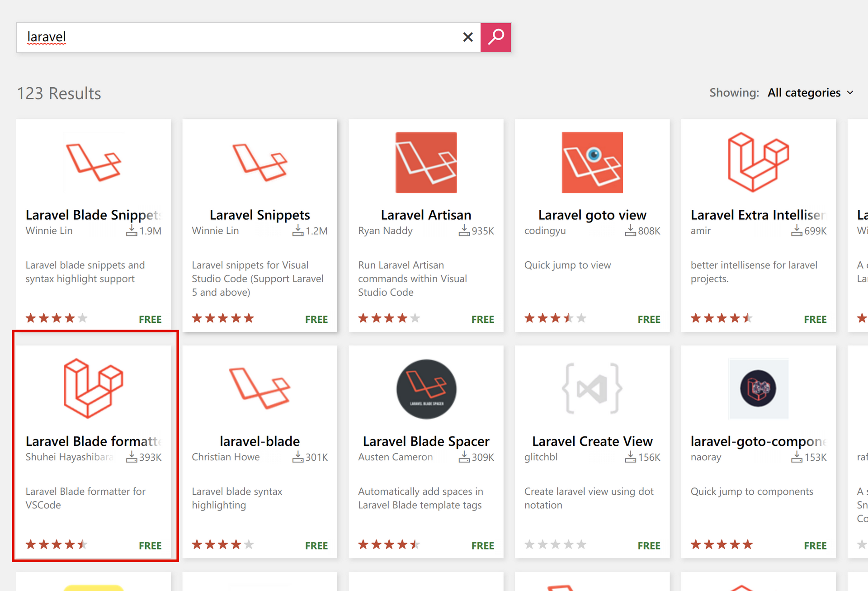The width and height of the screenshot is (868, 591).
Task: Open the All categories dropdown
Action: [810, 93]
